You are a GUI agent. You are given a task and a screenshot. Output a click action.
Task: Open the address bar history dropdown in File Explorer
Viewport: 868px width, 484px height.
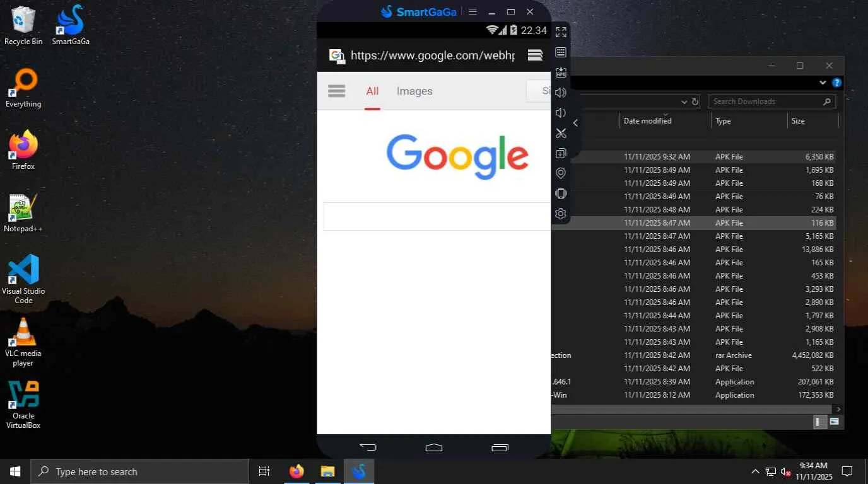pyautogui.click(x=684, y=101)
